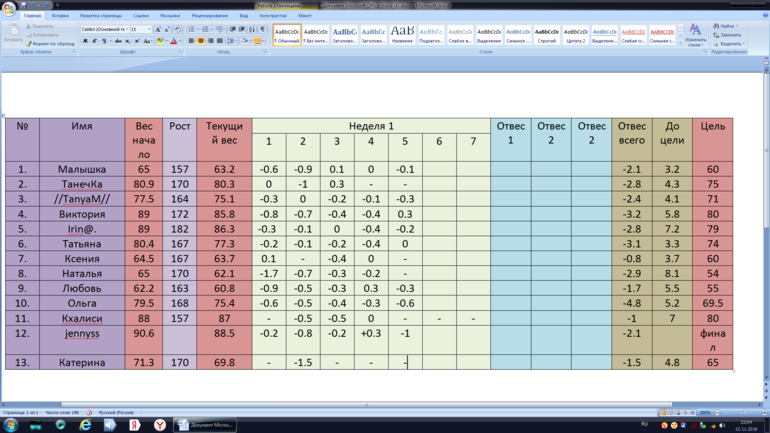This screenshot has width=770, height=433.
Task: Toggle underline formatting button
Action: pos(104,41)
